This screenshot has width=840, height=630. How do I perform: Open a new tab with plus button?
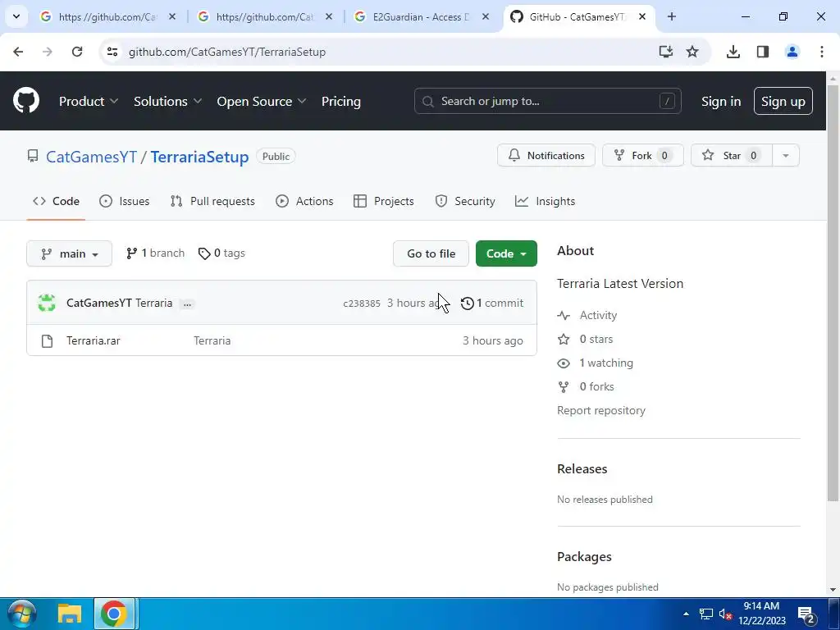click(671, 16)
